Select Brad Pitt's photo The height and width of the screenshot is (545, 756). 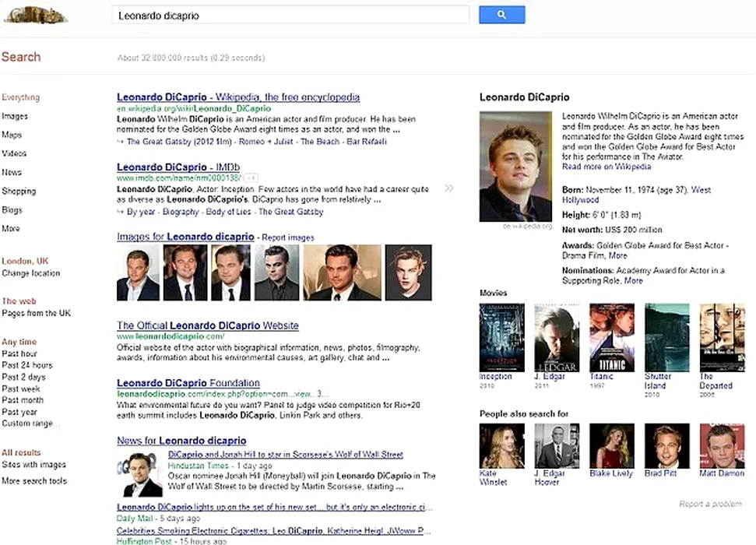coord(666,445)
